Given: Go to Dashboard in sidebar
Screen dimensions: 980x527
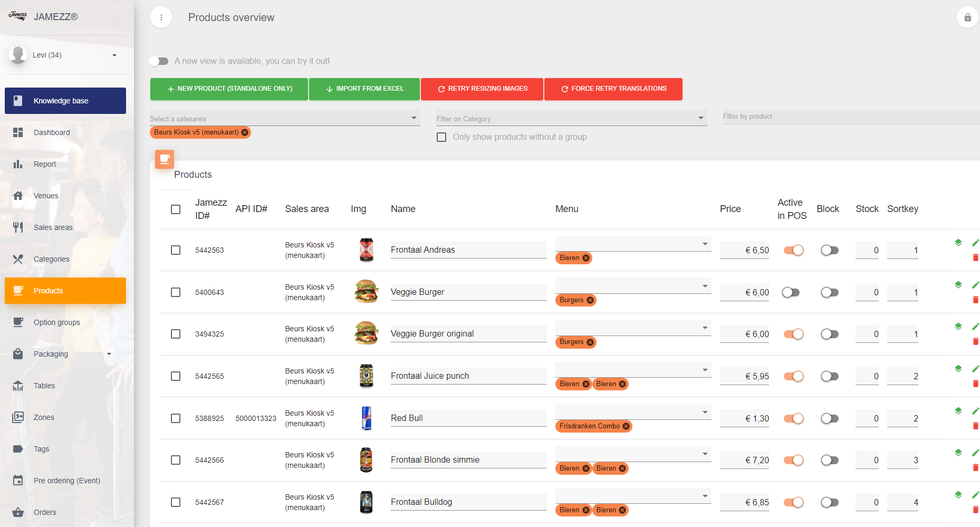Looking at the screenshot, I should 65,132.
